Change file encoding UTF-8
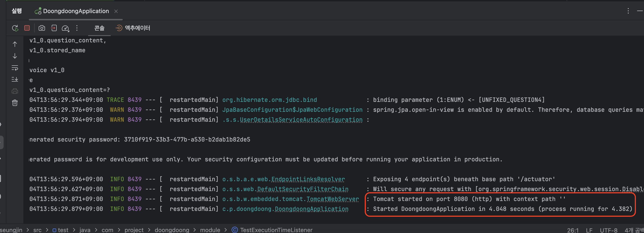 tap(608, 230)
